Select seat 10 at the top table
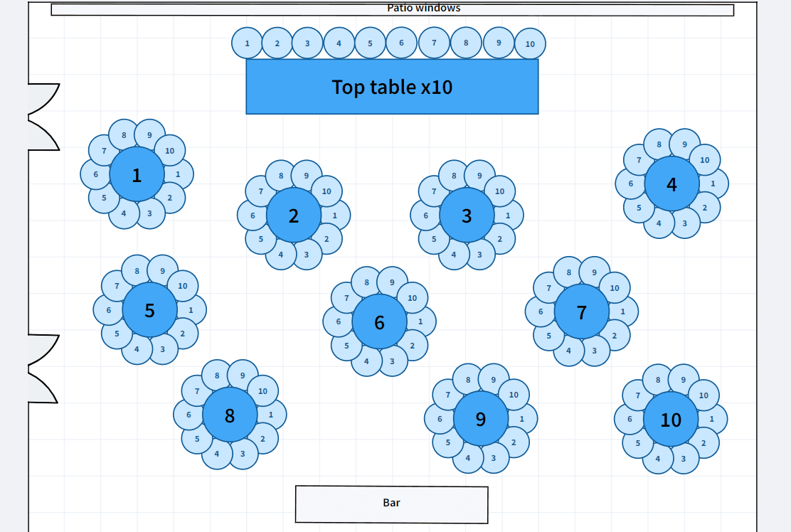The height and width of the screenshot is (532, 791). click(x=530, y=44)
